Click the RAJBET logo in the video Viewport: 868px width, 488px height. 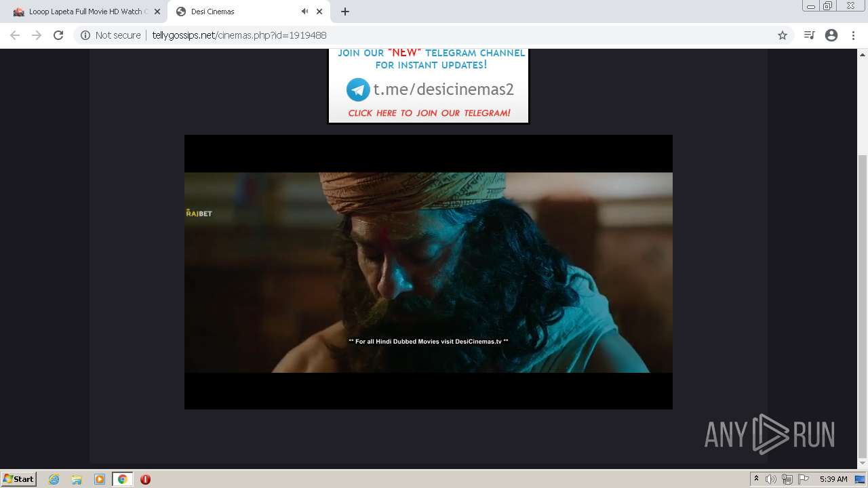tap(199, 213)
